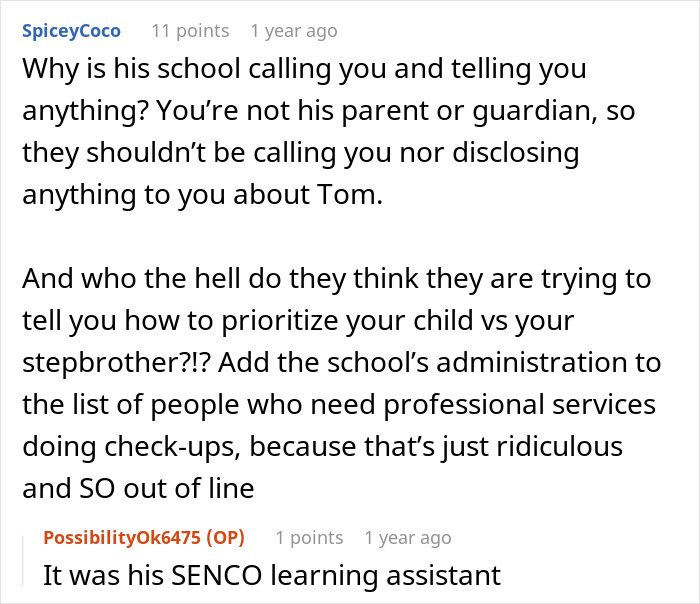This screenshot has height=604, width=700.
Task: Click the "1 points" score on OP's reply
Action: click(x=310, y=538)
